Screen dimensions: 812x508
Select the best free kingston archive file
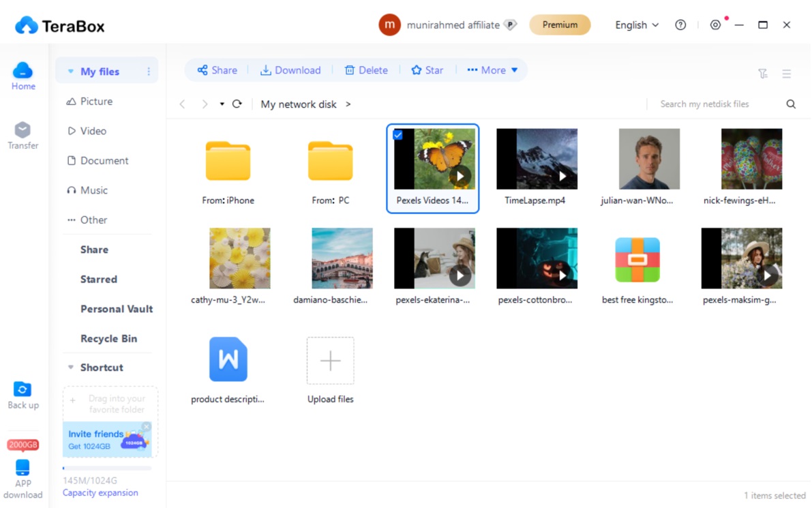coord(637,269)
